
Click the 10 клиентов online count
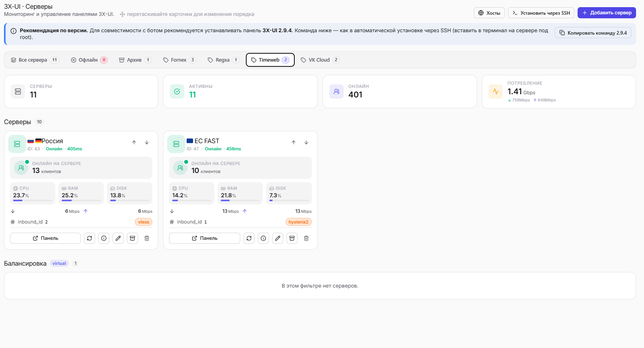[x=206, y=171]
